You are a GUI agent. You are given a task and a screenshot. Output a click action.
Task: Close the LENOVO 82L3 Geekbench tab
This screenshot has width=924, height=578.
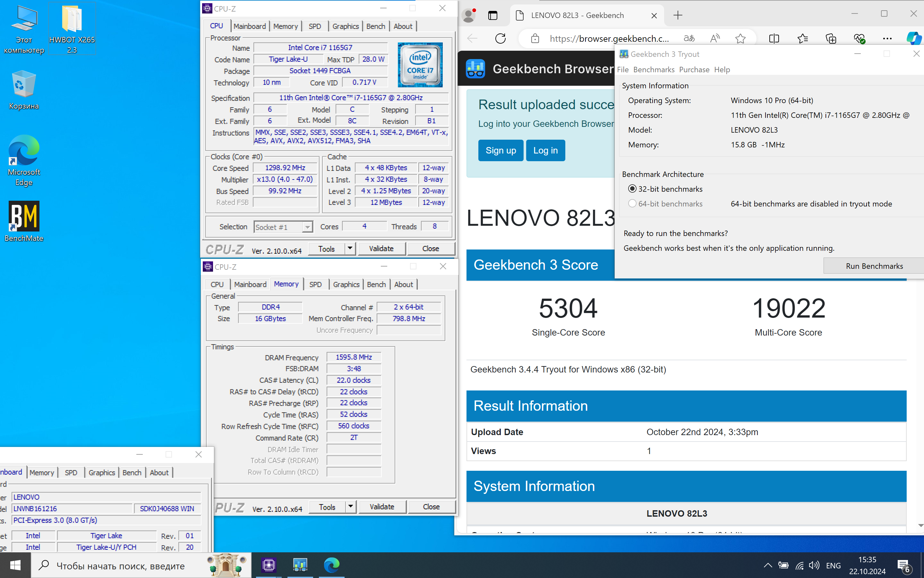point(654,16)
